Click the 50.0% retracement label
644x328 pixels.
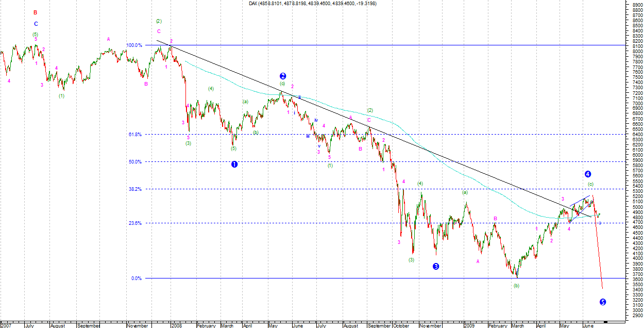[x=135, y=162]
